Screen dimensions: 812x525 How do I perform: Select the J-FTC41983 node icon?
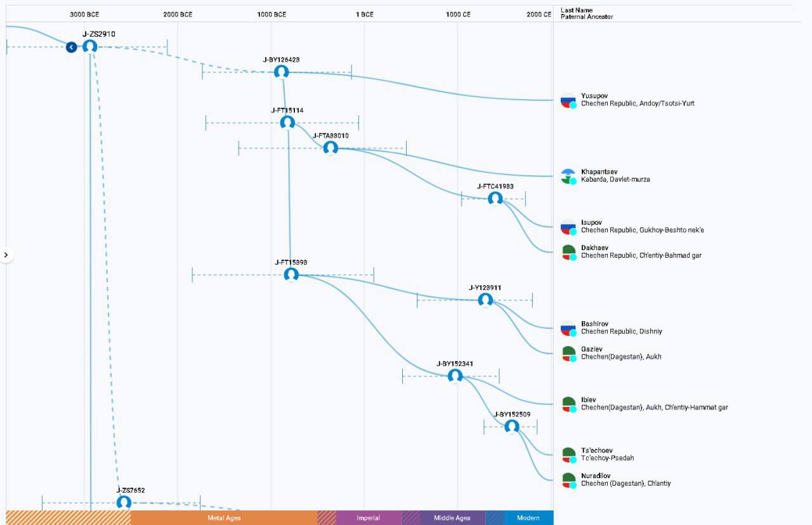coord(495,199)
